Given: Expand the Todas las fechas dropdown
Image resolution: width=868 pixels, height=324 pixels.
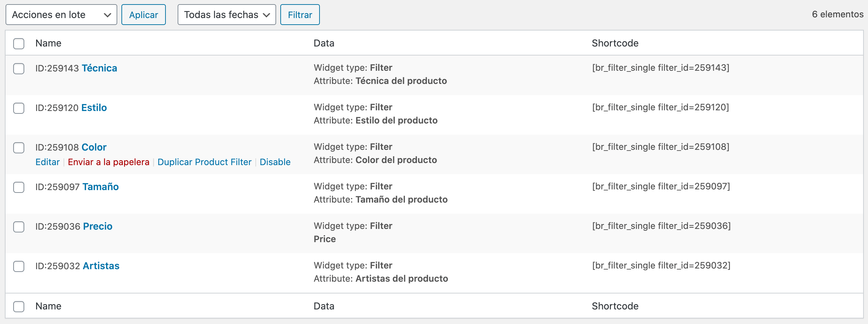Looking at the screenshot, I should 227,15.
